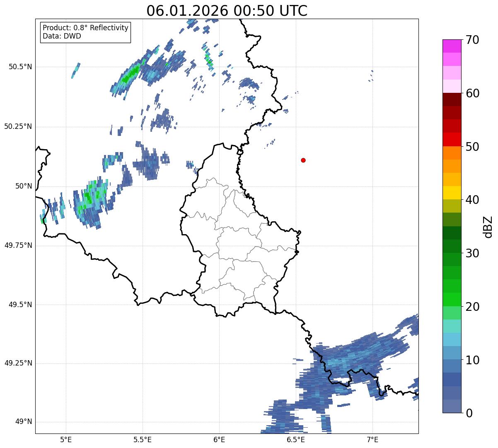Click the colorbar tick label "0"

[x=469, y=413]
